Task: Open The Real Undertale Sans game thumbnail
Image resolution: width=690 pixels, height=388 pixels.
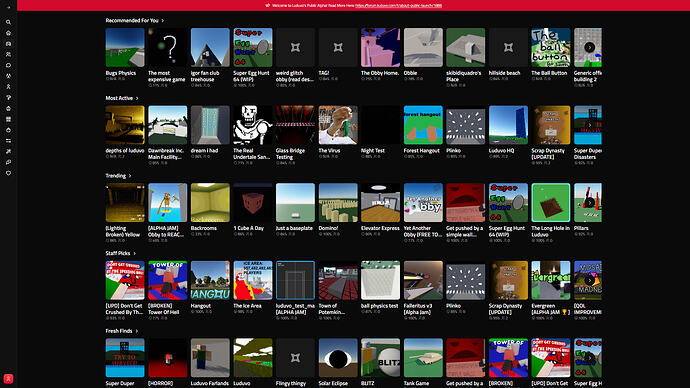Action: click(253, 125)
